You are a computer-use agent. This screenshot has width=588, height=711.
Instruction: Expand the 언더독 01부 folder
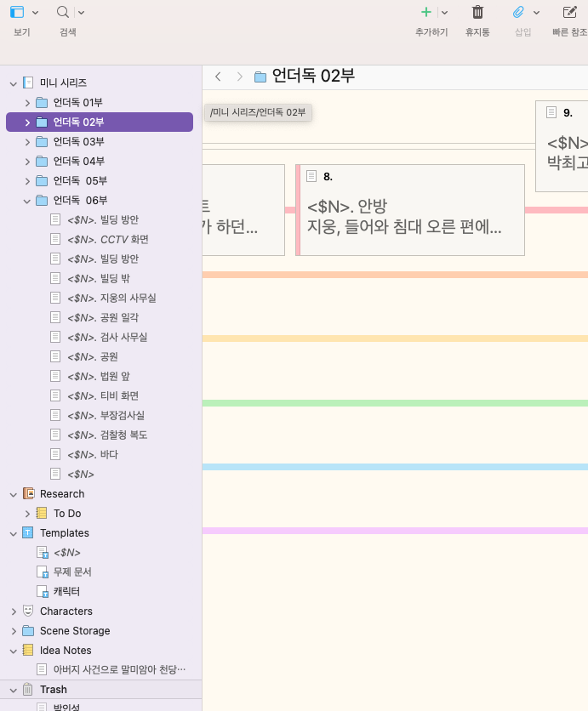click(x=27, y=103)
